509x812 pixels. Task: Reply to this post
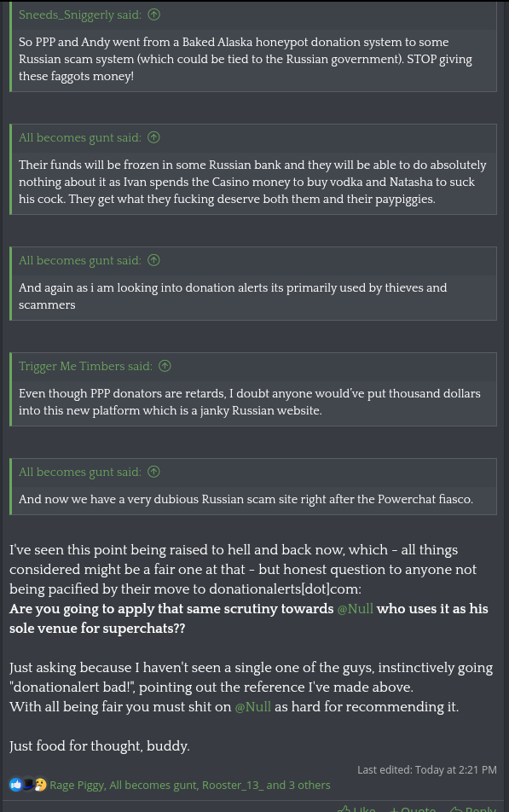coord(472,809)
